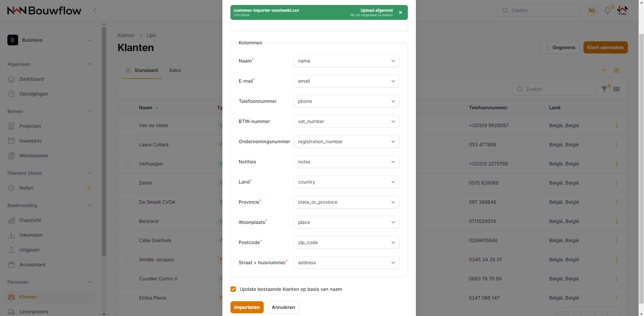Collapse the sidebar with the arrow icon
The height and width of the screenshot is (316, 644).
[x=95, y=10]
